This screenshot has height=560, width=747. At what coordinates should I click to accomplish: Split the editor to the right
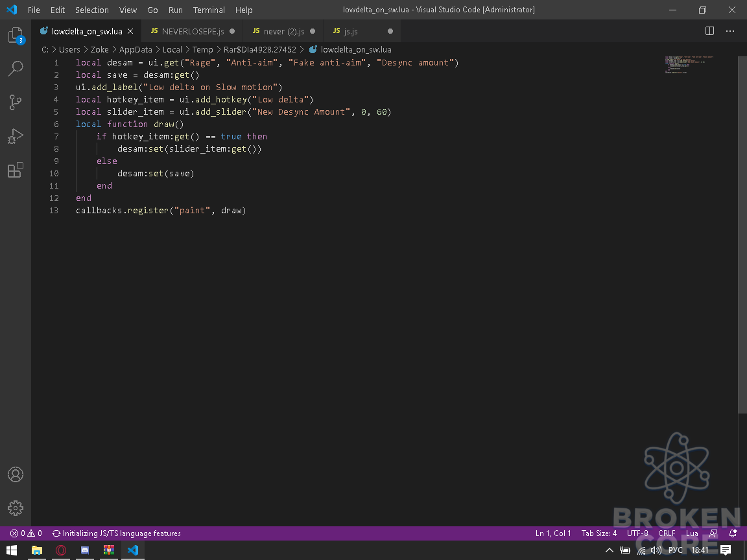click(x=709, y=31)
